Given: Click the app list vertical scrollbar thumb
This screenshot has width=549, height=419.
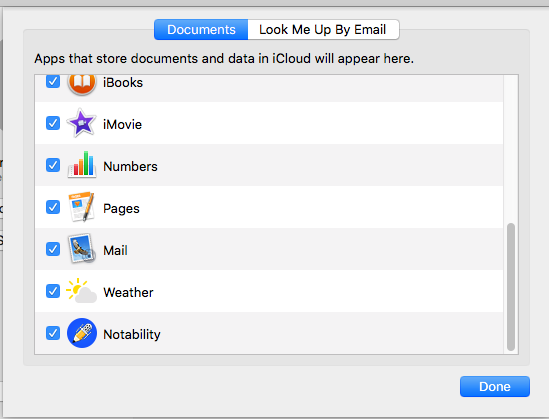Looking at the screenshot, I should (x=511, y=287).
